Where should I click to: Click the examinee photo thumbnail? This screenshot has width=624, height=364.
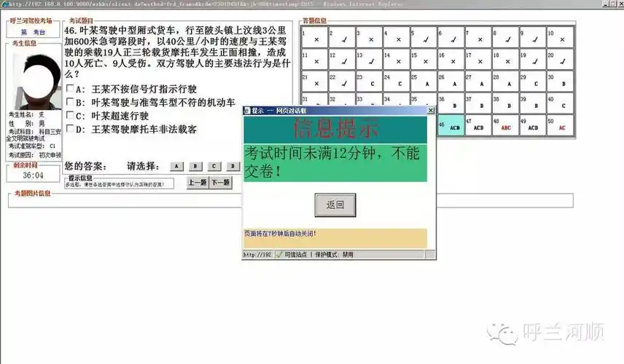pos(36,81)
